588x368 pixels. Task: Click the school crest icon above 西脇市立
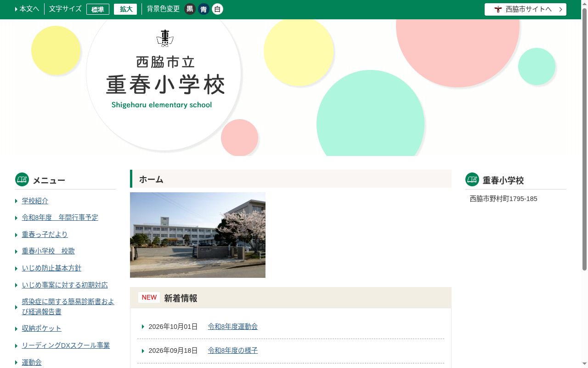click(165, 38)
